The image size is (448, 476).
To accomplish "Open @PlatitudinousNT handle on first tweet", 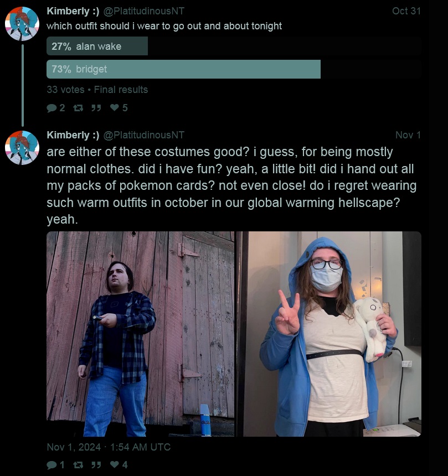I will (143, 11).
